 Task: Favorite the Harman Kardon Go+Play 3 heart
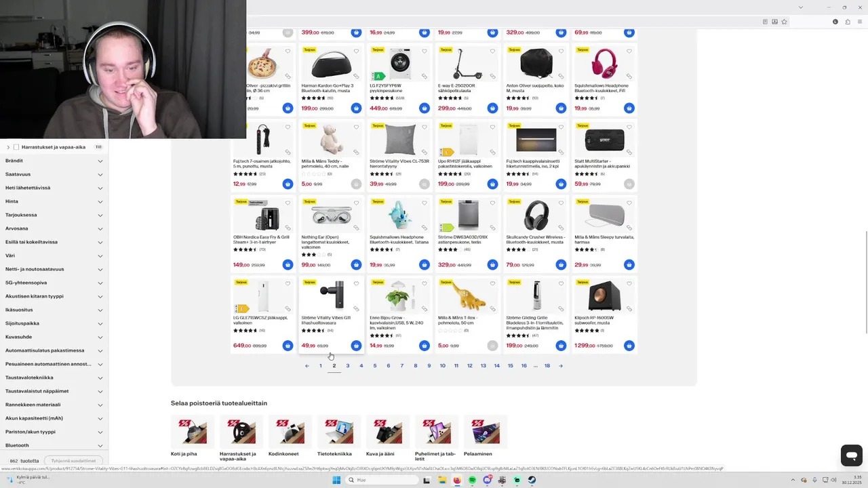coord(356,51)
